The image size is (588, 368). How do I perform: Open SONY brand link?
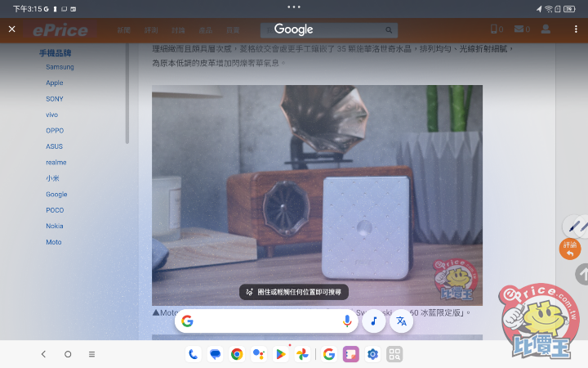pos(55,99)
